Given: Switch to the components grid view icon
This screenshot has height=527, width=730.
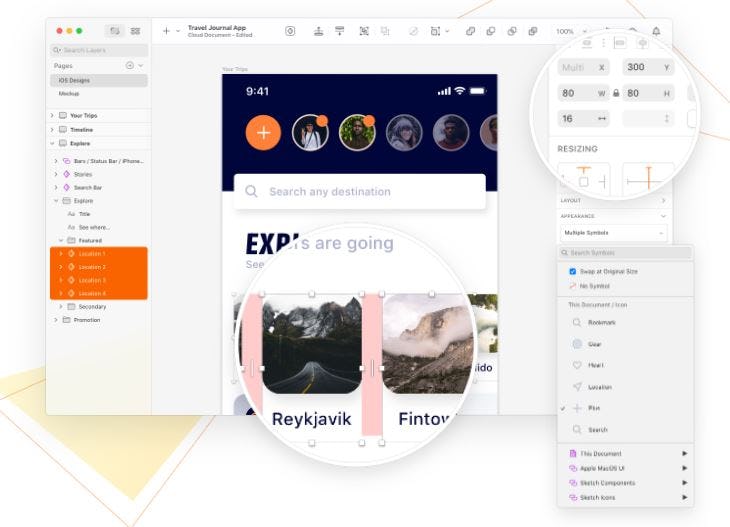Looking at the screenshot, I should pos(135,31).
